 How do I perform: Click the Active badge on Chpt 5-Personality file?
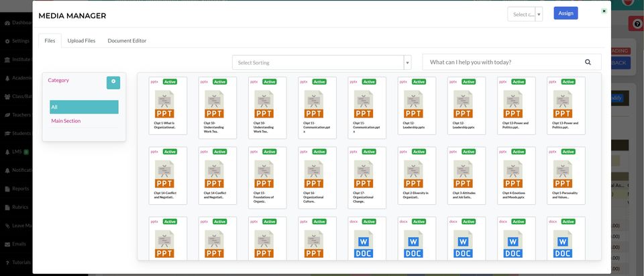(x=568, y=152)
